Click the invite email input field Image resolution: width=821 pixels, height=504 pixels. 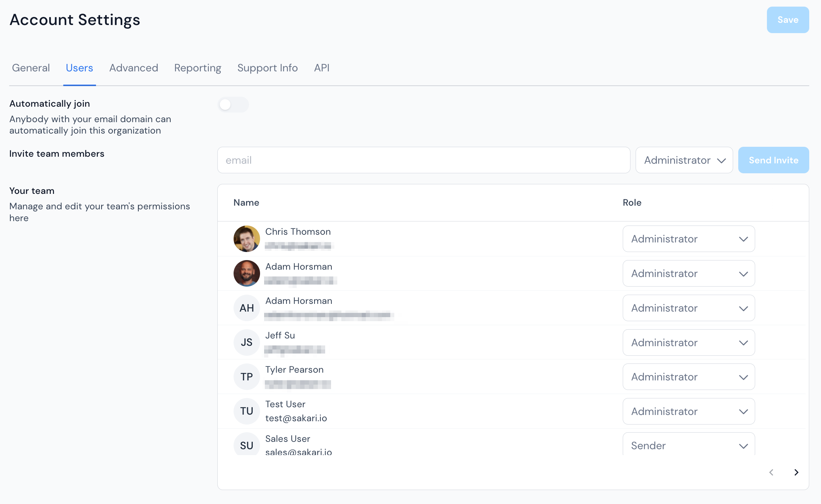(424, 160)
